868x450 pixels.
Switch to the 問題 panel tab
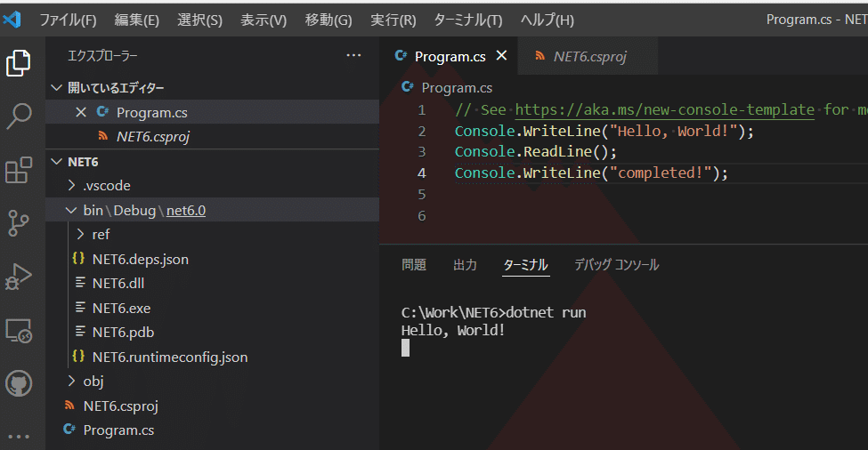pos(414,265)
